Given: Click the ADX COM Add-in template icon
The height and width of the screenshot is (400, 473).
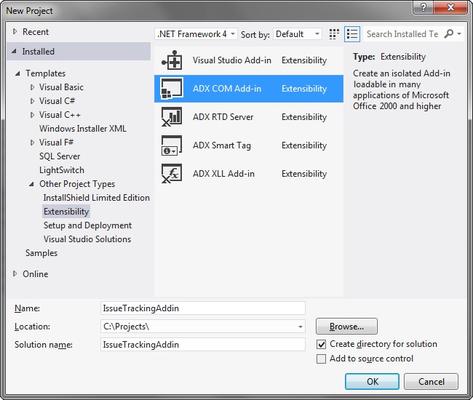Looking at the screenshot, I should point(172,89).
